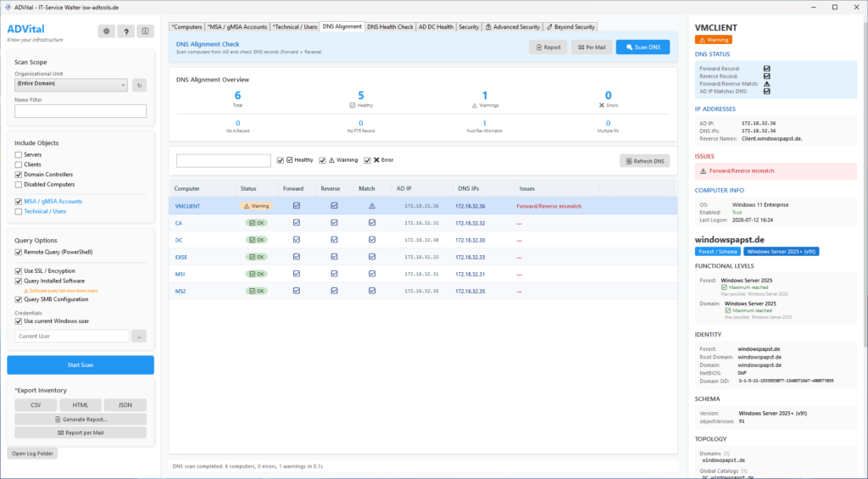Open credentials browse button with ellipsis
This screenshot has width=868, height=479.
point(139,336)
